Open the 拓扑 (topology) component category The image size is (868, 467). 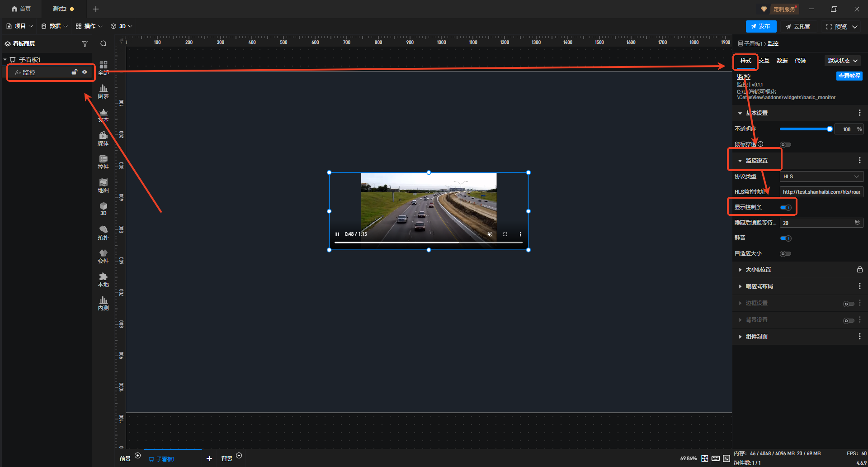click(103, 232)
